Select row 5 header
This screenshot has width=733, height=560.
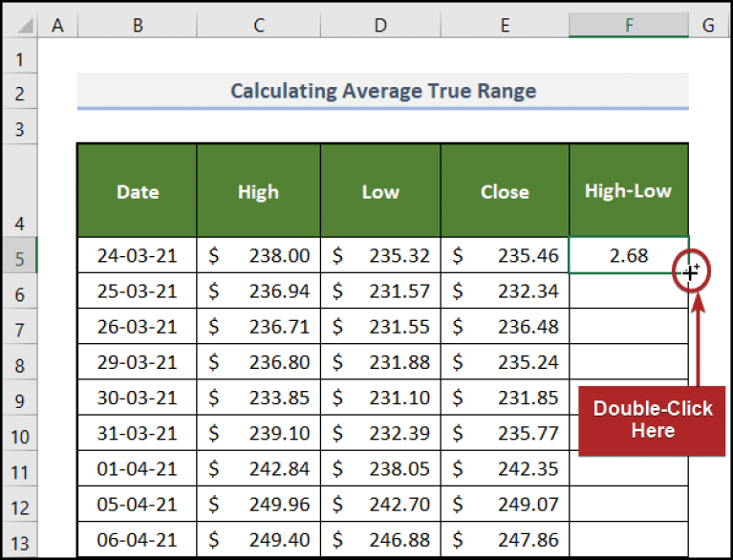tap(20, 255)
